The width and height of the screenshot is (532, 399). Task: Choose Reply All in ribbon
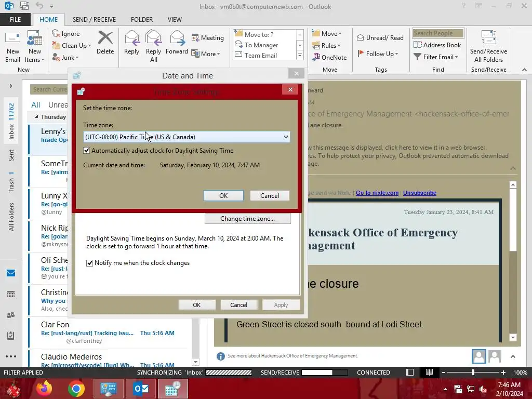tap(153, 46)
